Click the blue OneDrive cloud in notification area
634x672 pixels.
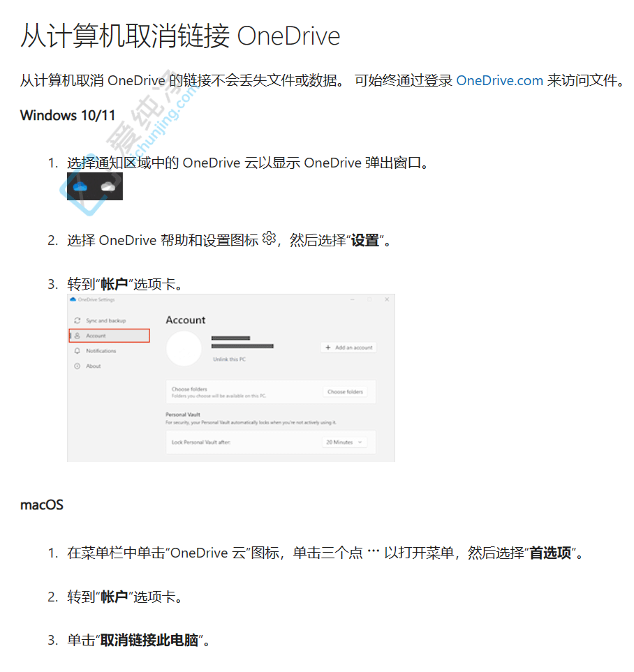79,187
